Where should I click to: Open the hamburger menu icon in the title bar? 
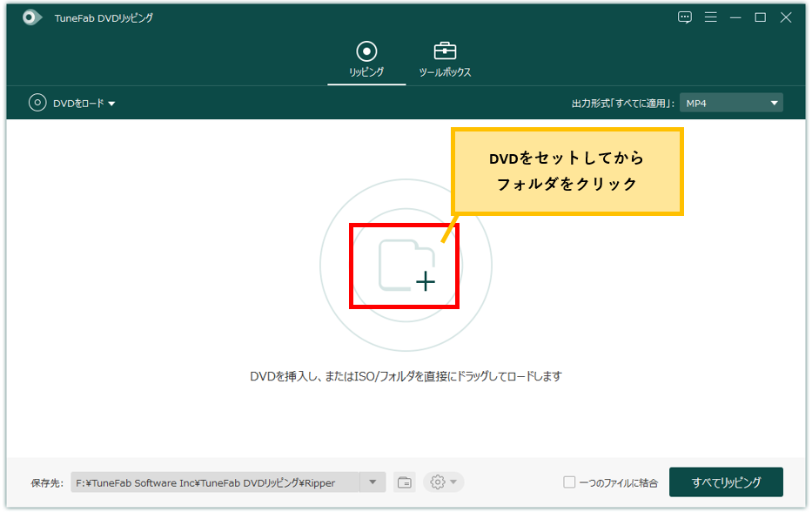pos(710,17)
